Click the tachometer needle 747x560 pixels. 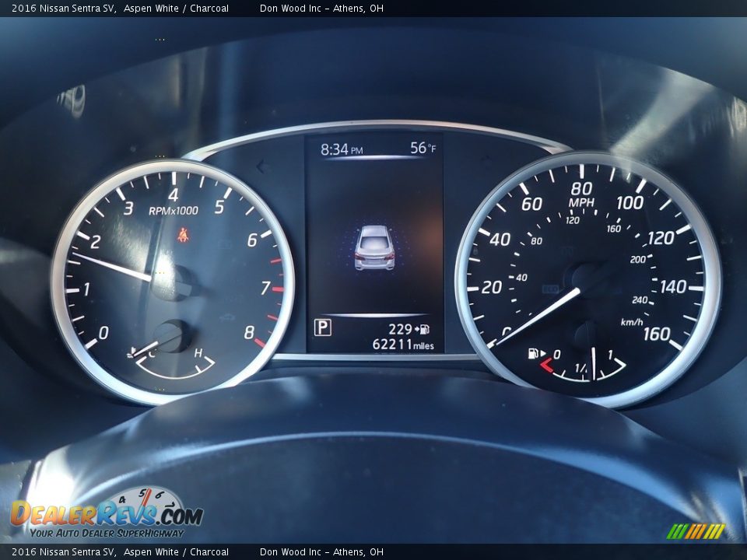point(112,266)
